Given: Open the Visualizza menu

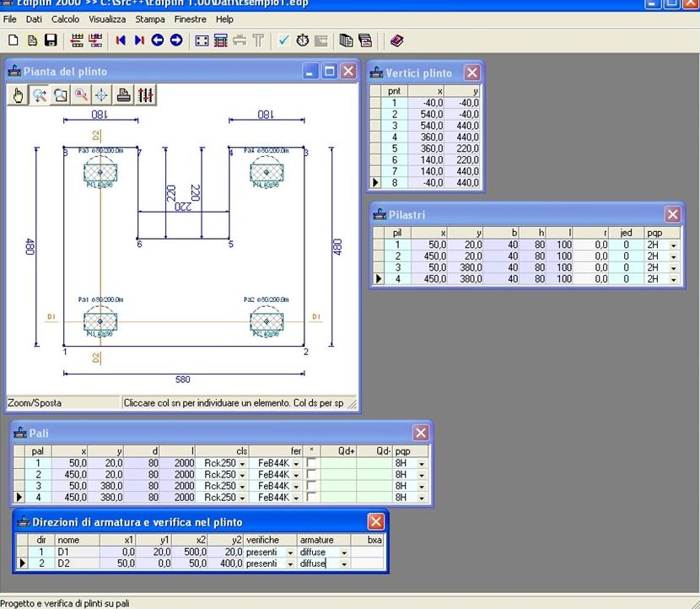Looking at the screenshot, I should pos(107,19).
